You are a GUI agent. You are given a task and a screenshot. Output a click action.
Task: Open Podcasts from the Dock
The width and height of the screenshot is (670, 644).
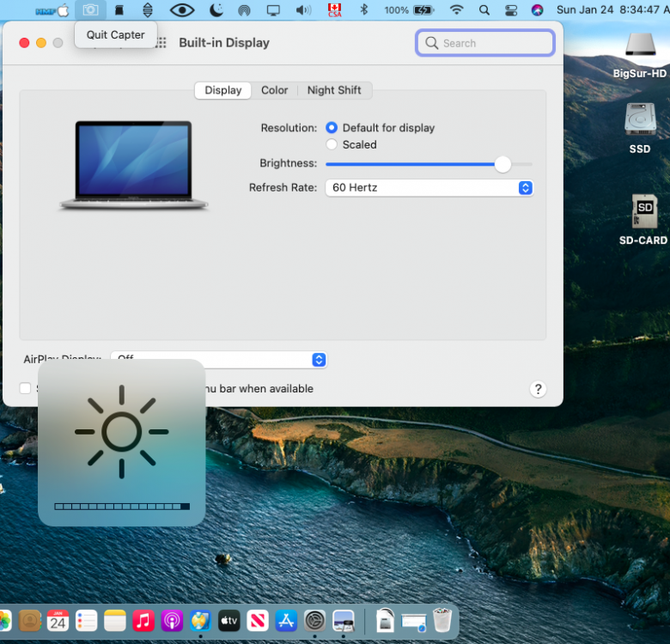(172, 621)
